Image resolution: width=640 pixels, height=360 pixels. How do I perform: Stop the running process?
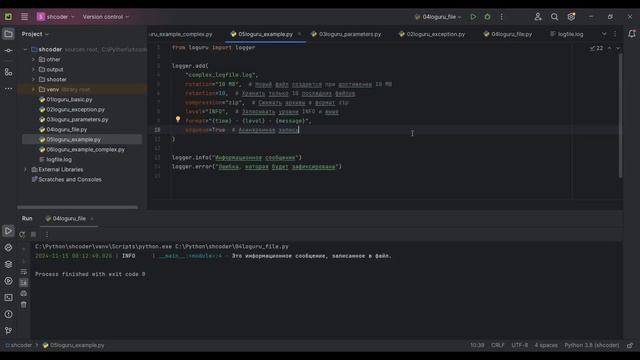tap(34, 234)
